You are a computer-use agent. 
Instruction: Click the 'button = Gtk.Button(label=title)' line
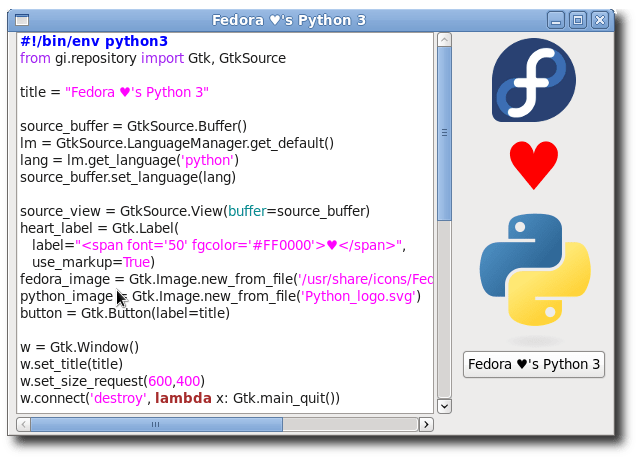tap(125, 313)
